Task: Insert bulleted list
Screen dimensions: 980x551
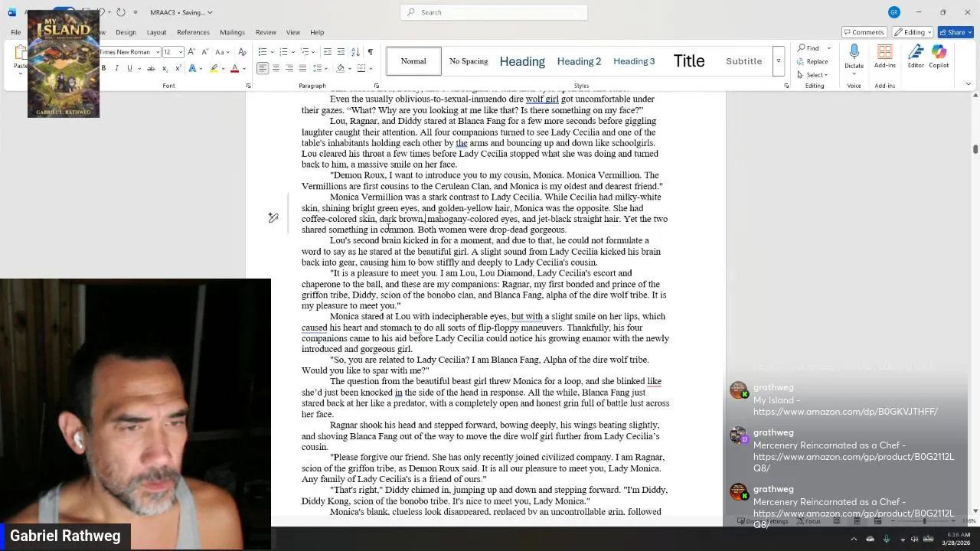Action: click(262, 52)
